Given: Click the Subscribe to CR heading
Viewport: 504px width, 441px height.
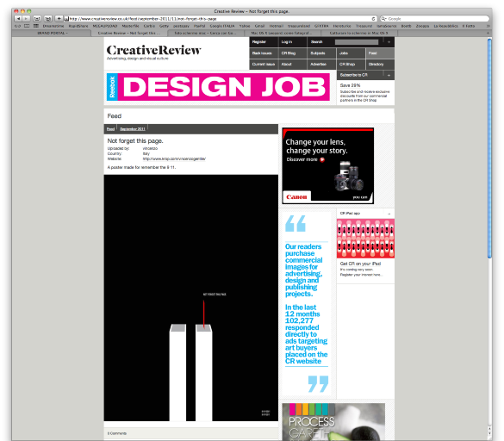Looking at the screenshot, I should click(x=353, y=75).
